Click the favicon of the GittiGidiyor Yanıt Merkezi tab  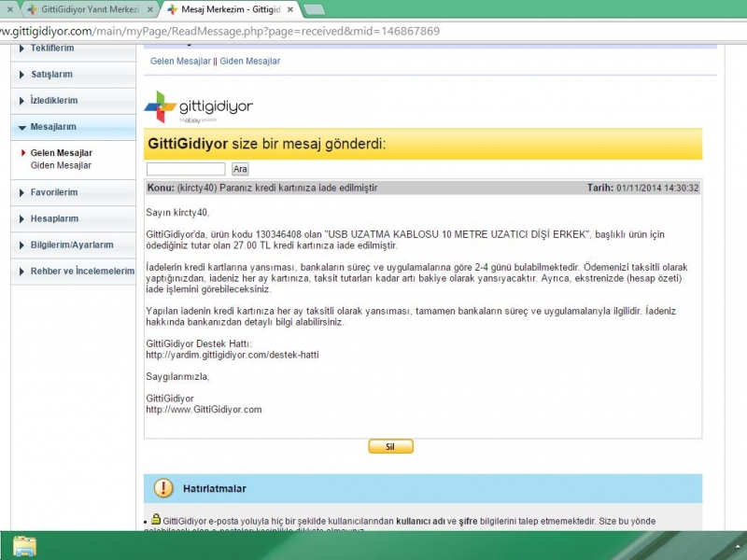coord(33,9)
